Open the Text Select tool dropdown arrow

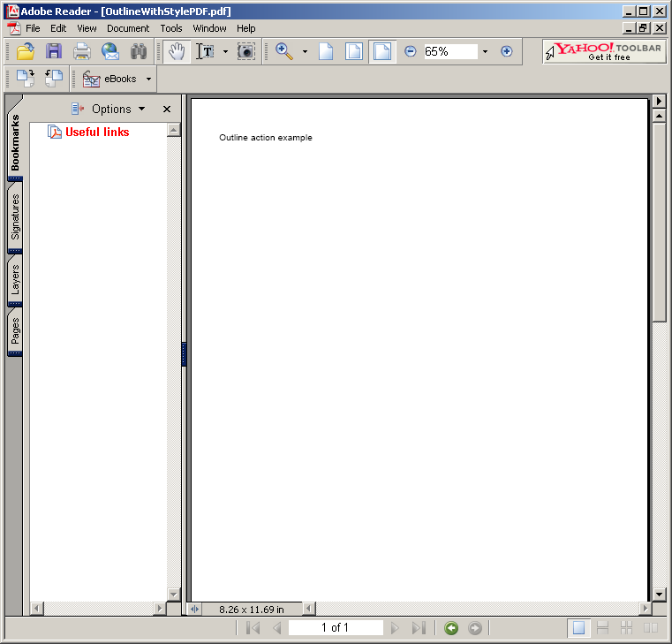[225, 51]
